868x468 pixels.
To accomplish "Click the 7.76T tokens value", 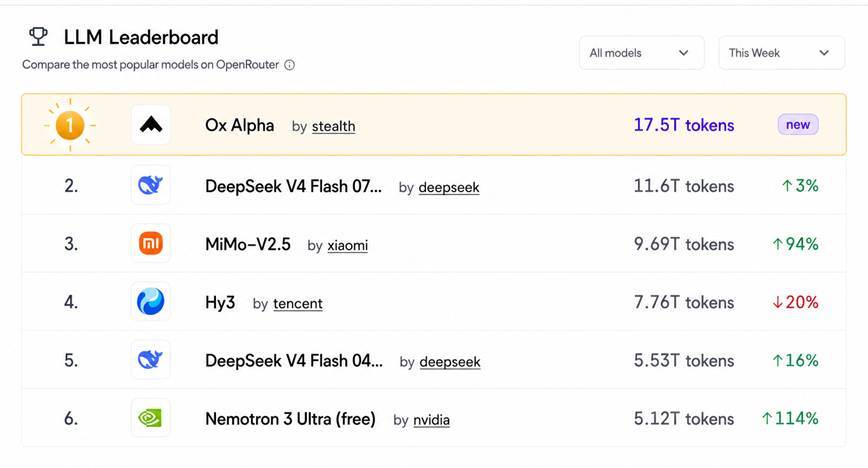I will tap(684, 302).
